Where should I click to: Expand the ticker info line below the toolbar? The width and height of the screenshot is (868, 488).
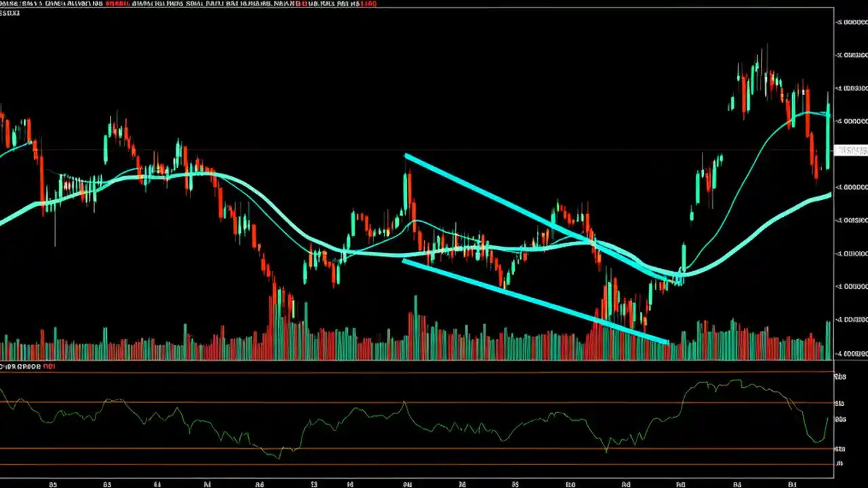[x=10, y=12]
